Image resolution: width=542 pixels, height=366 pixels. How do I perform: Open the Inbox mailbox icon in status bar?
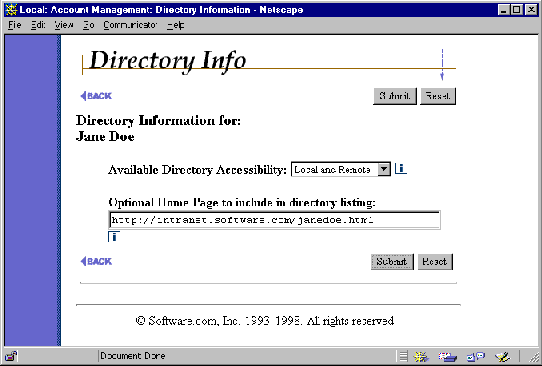448,356
